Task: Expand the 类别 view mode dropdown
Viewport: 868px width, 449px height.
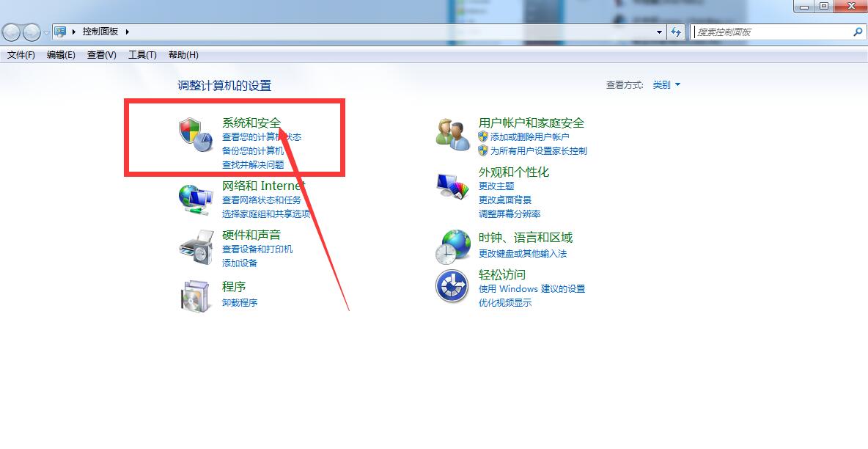Action: click(x=666, y=85)
